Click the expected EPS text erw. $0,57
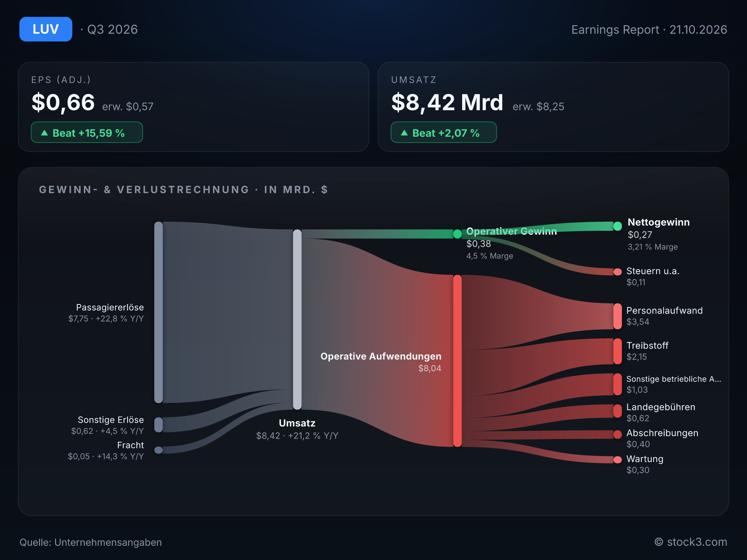 pos(128,106)
